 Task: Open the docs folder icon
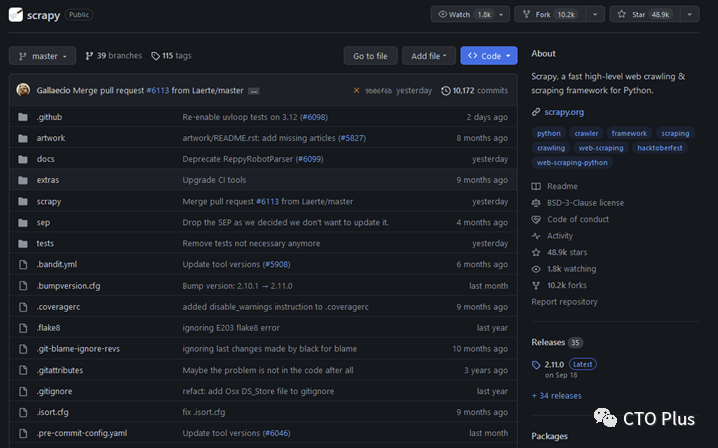23,159
